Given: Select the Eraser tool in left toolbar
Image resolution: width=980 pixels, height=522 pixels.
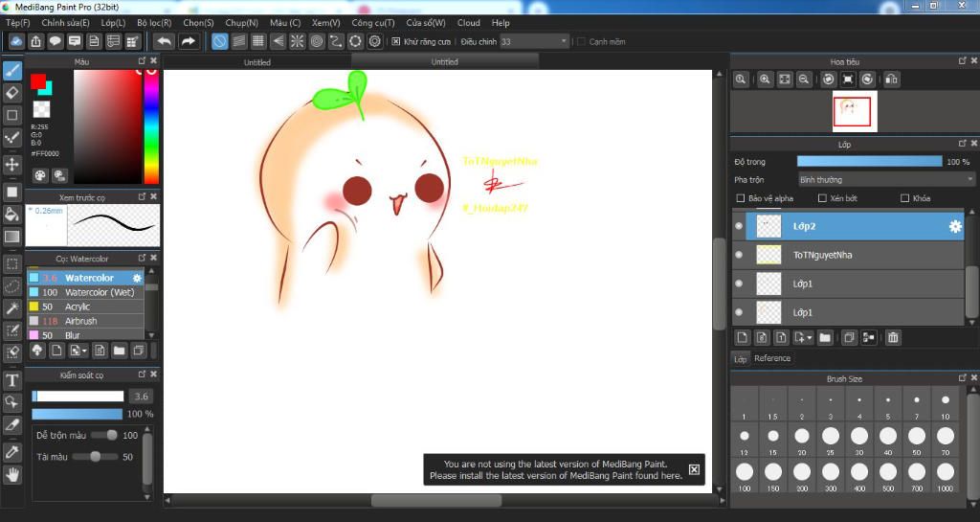Looking at the screenshot, I should point(12,93).
